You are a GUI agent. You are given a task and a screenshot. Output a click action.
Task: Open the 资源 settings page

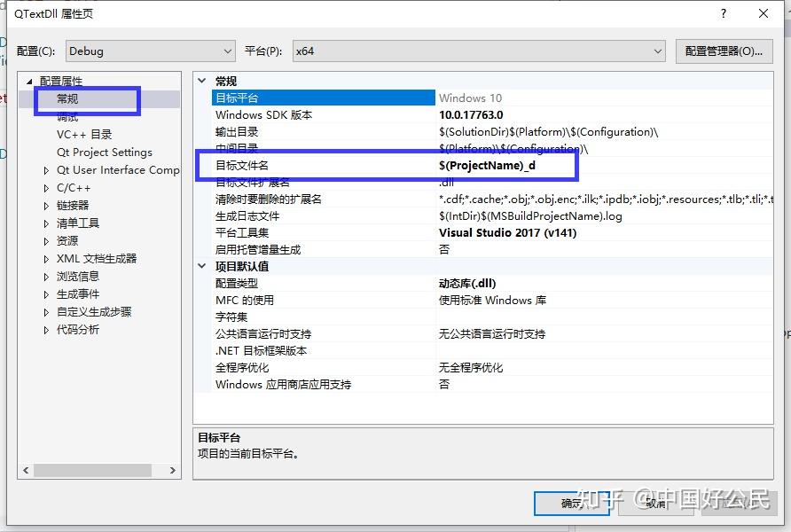69,240
